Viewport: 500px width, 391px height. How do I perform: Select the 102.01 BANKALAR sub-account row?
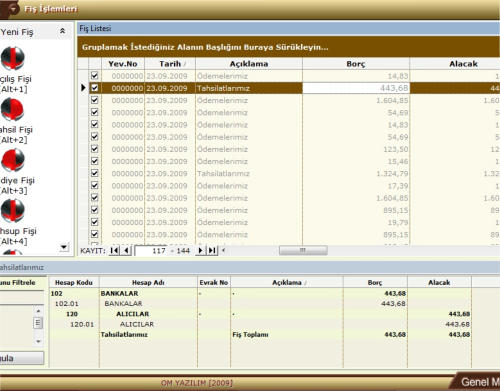(x=260, y=304)
